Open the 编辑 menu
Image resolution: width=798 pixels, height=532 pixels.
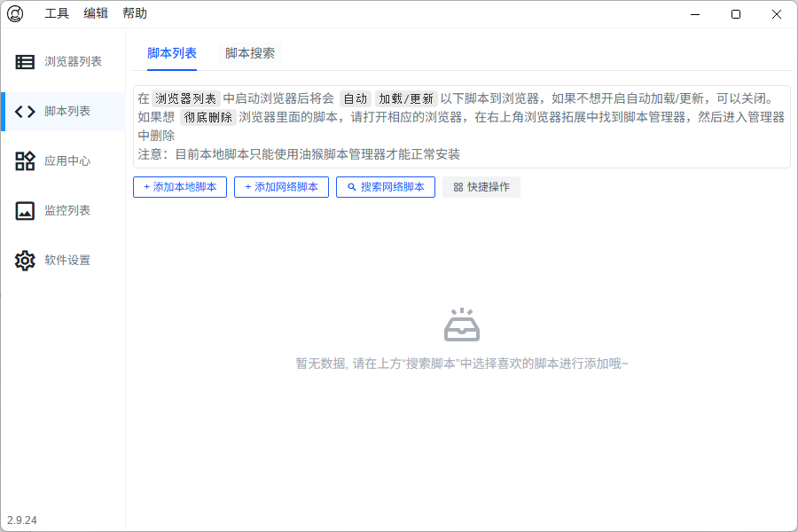[x=95, y=13]
